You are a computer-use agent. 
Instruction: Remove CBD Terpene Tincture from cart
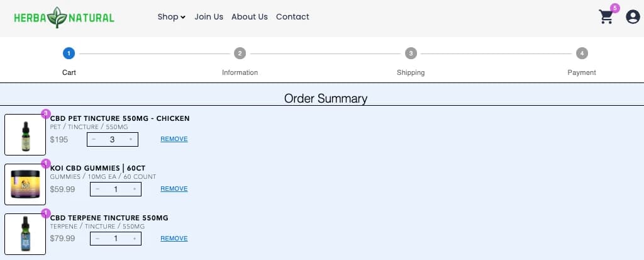click(174, 239)
